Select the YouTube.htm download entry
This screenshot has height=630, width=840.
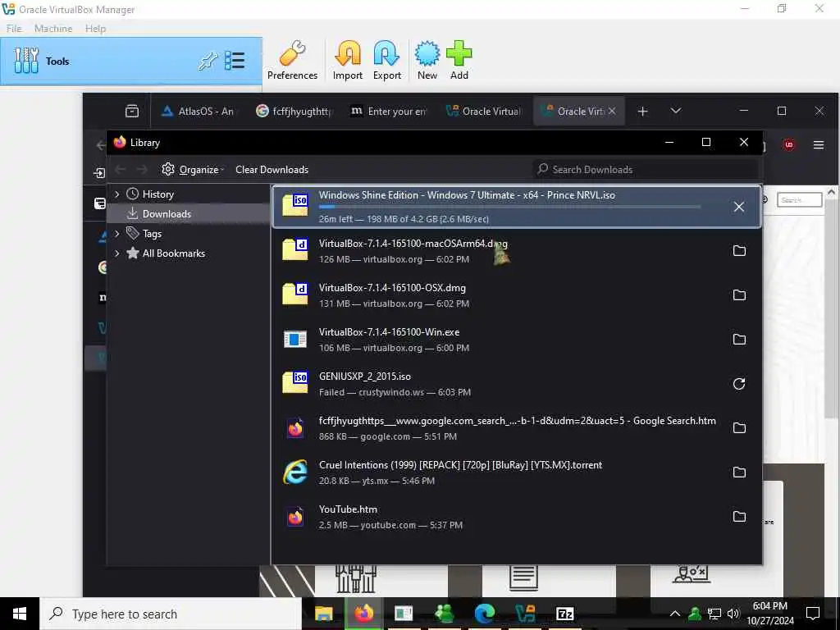[x=517, y=517]
